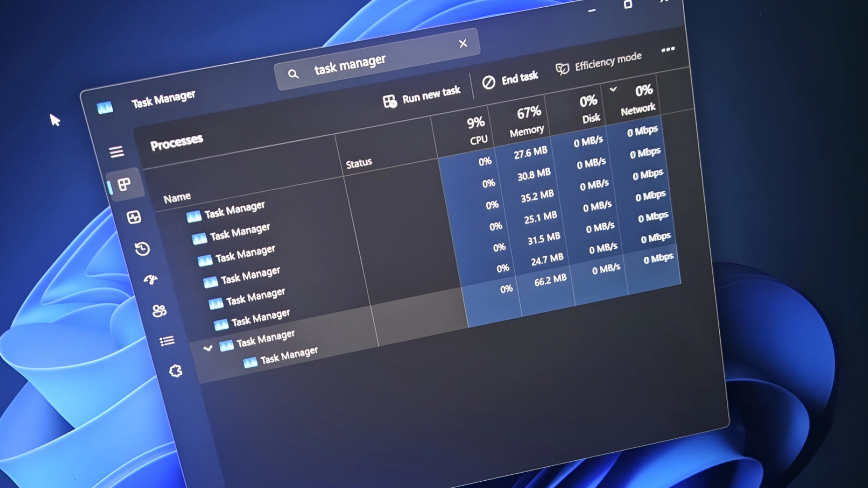Viewport: 868px width, 488px height.
Task: Open the Performance view in the sidebar
Action: point(134,216)
